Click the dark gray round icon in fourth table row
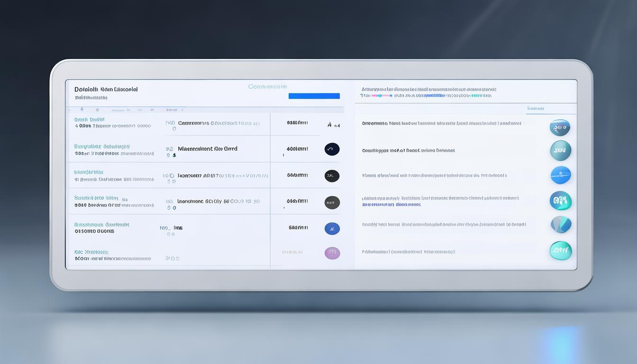Viewport: 637px width, 364px height. click(x=332, y=202)
